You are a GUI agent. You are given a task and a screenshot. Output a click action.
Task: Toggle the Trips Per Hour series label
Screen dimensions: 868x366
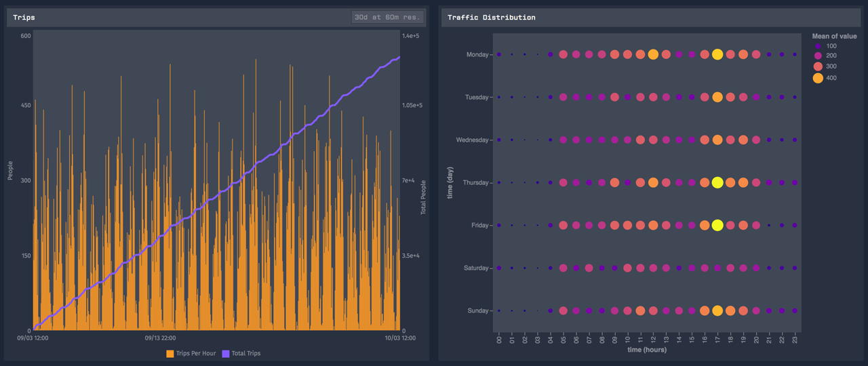[x=195, y=353]
